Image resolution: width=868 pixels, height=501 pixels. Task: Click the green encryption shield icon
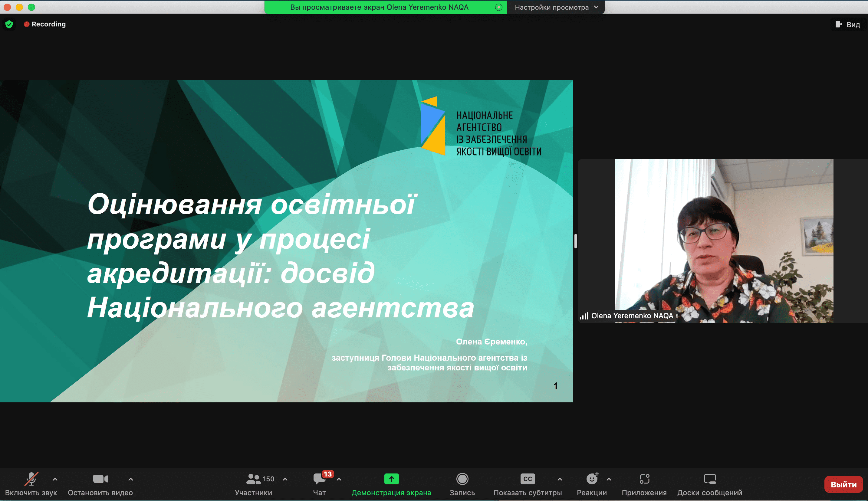point(9,24)
